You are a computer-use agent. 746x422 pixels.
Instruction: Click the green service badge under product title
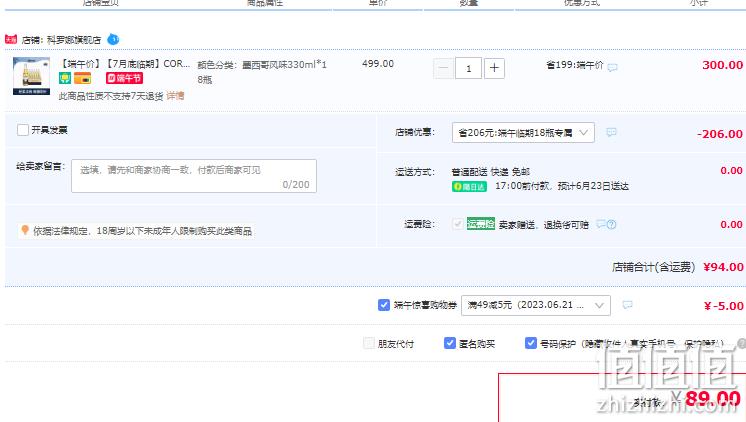[65, 78]
